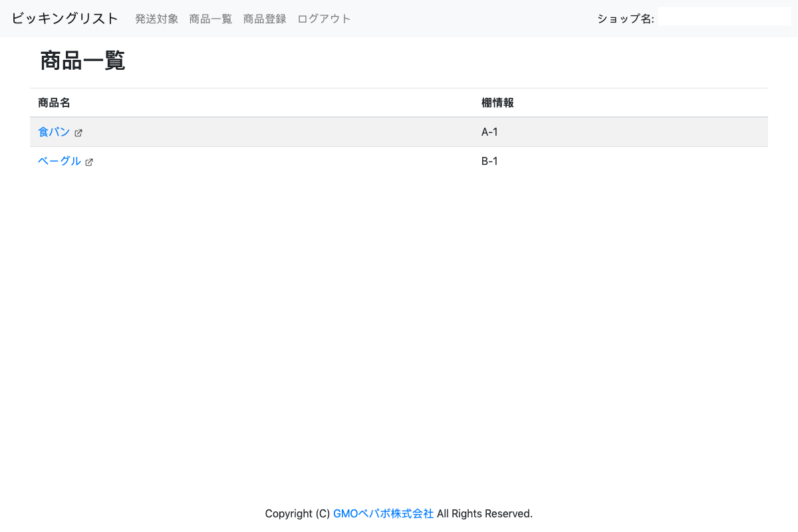798x532 pixels.
Task: Open the 食パン product link
Action: click(x=54, y=132)
